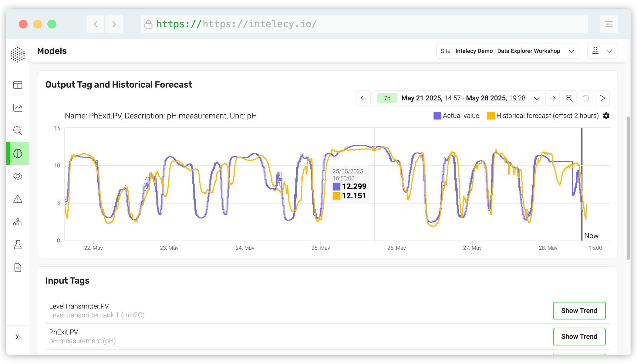Click the zoom out magnifier on chart
The height and width of the screenshot is (364, 637).
click(569, 98)
